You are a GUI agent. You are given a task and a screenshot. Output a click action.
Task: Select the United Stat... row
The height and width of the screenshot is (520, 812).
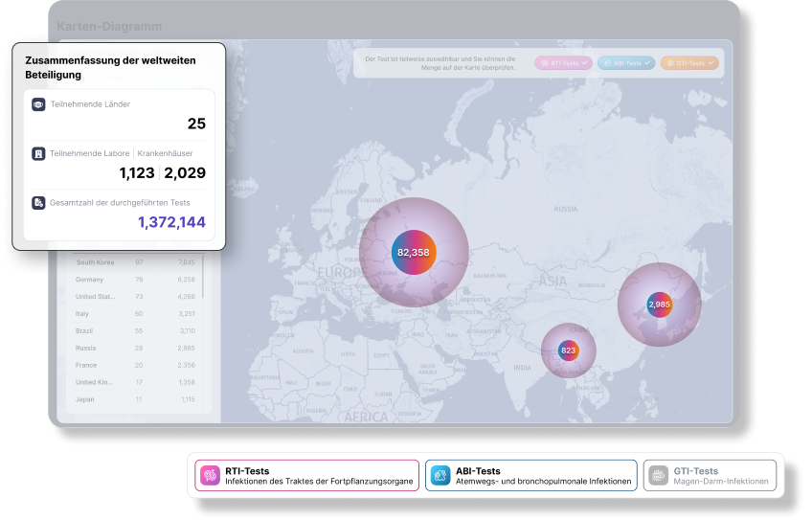[135, 297]
